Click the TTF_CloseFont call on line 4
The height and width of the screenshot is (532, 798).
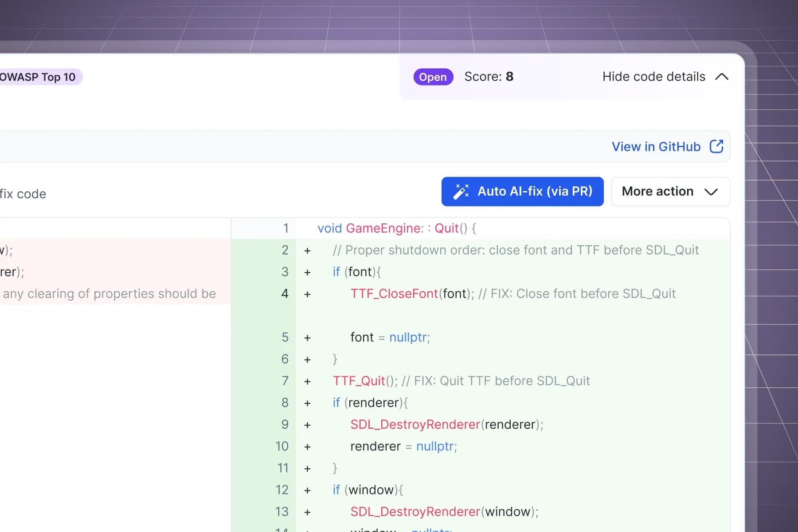(x=394, y=293)
